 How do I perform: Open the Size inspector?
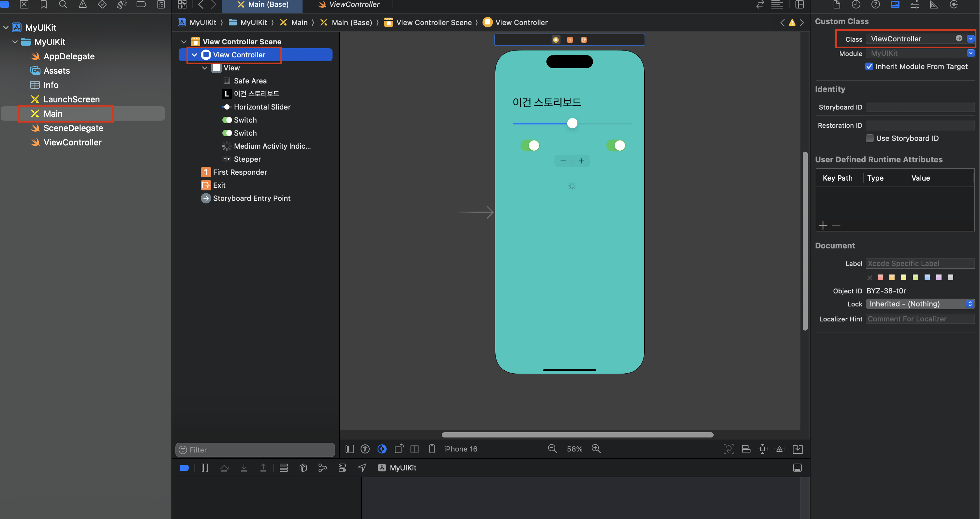(x=934, y=5)
